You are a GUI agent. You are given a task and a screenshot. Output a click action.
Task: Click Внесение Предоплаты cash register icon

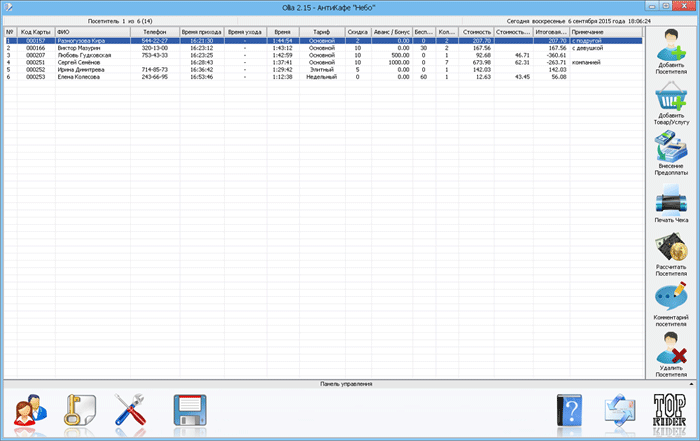671,146
